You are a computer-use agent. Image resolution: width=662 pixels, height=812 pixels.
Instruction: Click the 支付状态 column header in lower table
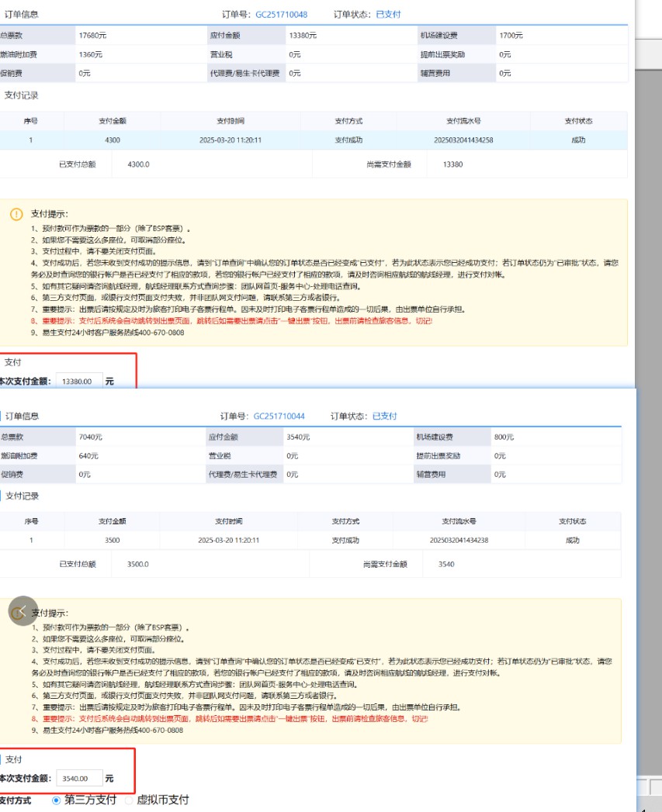(x=573, y=521)
